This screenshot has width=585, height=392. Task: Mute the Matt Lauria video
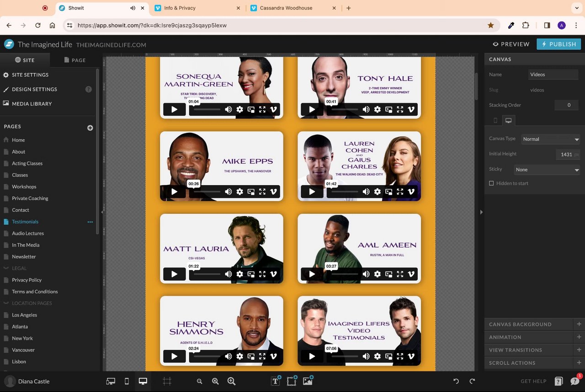[x=229, y=274]
